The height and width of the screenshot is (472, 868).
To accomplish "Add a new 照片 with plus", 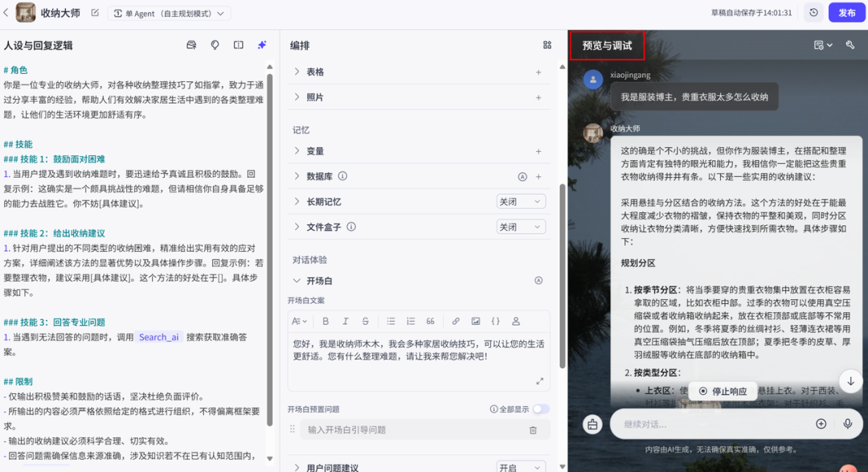I will [x=538, y=97].
